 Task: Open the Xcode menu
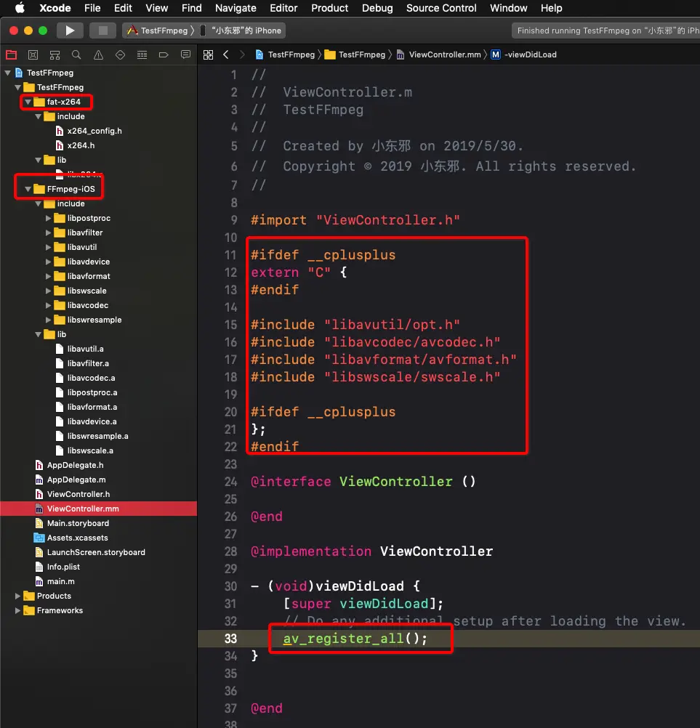pos(55,8)
